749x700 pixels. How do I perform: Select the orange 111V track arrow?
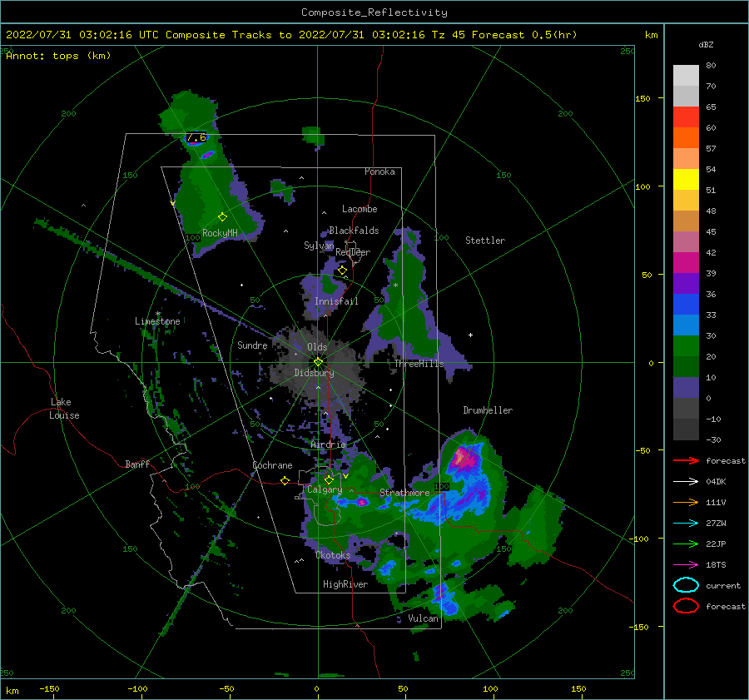point(686,502)
